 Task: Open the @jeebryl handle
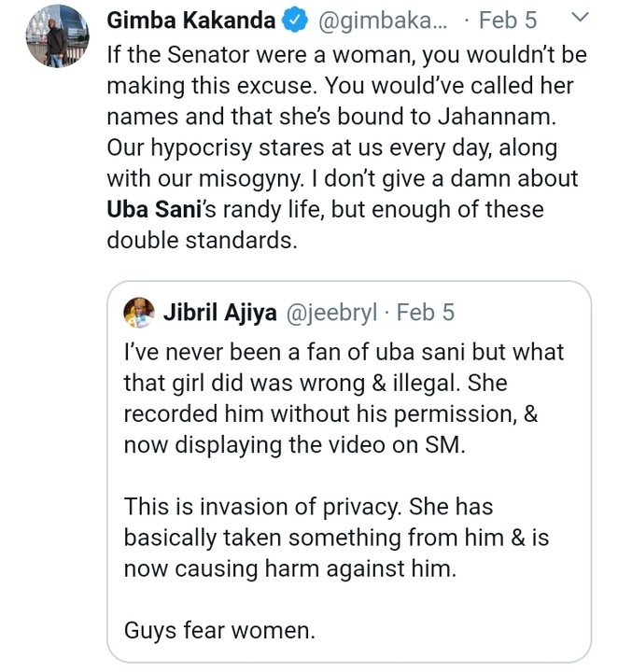(x=331, y=312)
